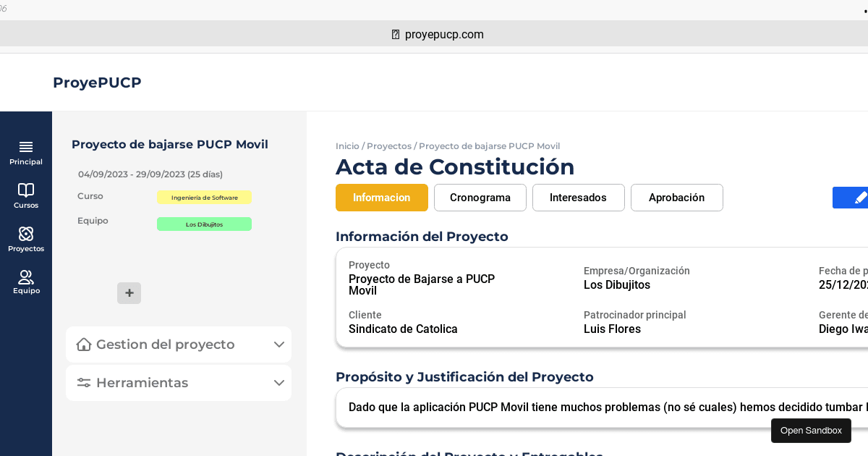This screenshot has width=868, height=456.
Task: Expand the Herramientas chevron
Action: point(279,383)
